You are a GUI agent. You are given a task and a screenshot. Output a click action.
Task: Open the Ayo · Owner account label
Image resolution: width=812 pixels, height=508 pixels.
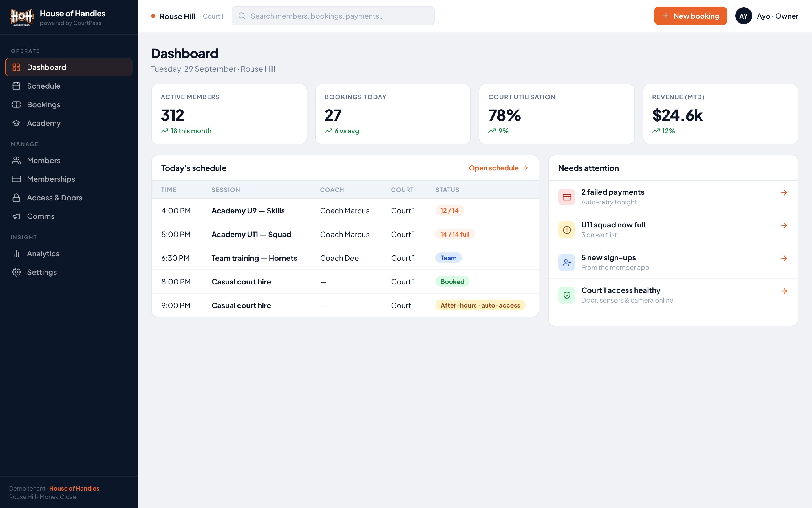coord(777,16)
